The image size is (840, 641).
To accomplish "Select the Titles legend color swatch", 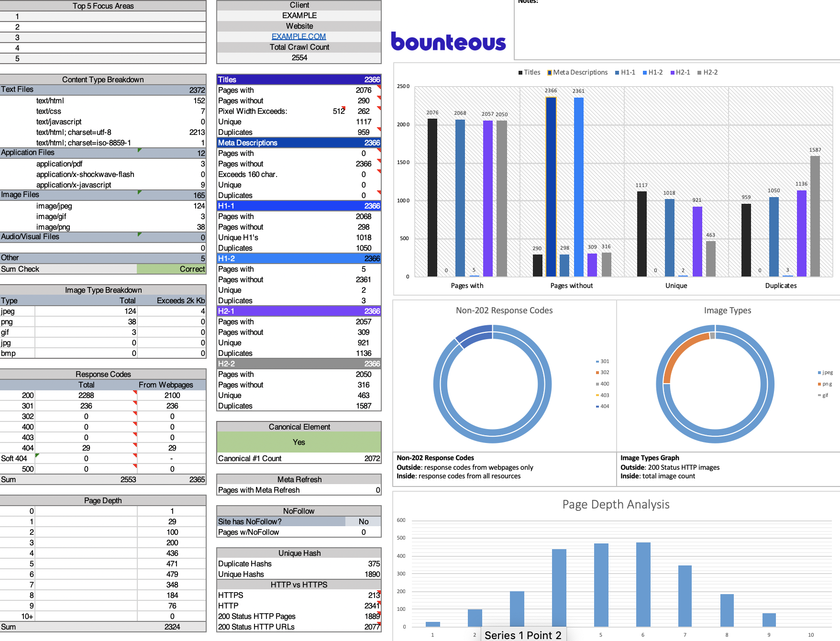I will (x=520, y=73).
